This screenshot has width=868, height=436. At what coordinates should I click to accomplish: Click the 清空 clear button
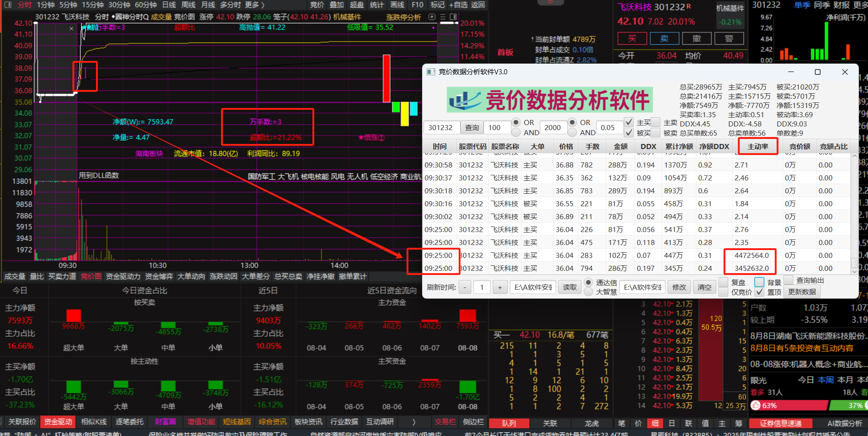705,287
